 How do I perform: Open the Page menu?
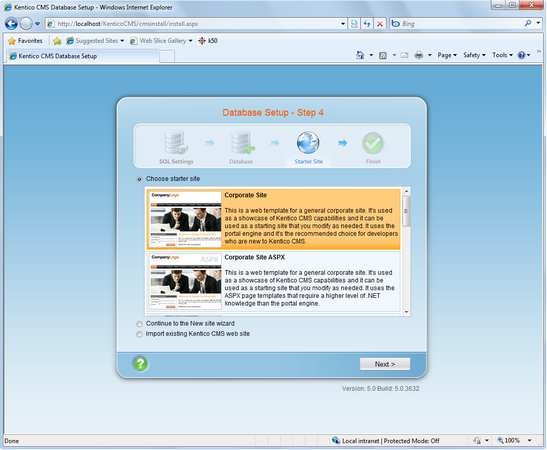tap(447, 55)
